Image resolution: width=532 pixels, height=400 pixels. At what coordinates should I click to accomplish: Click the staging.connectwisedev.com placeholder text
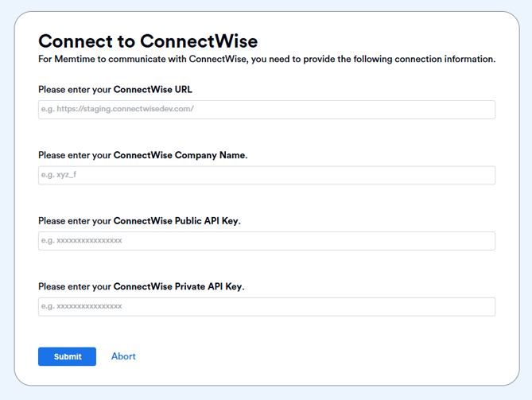pyautogui.click(x=118, y=110)
